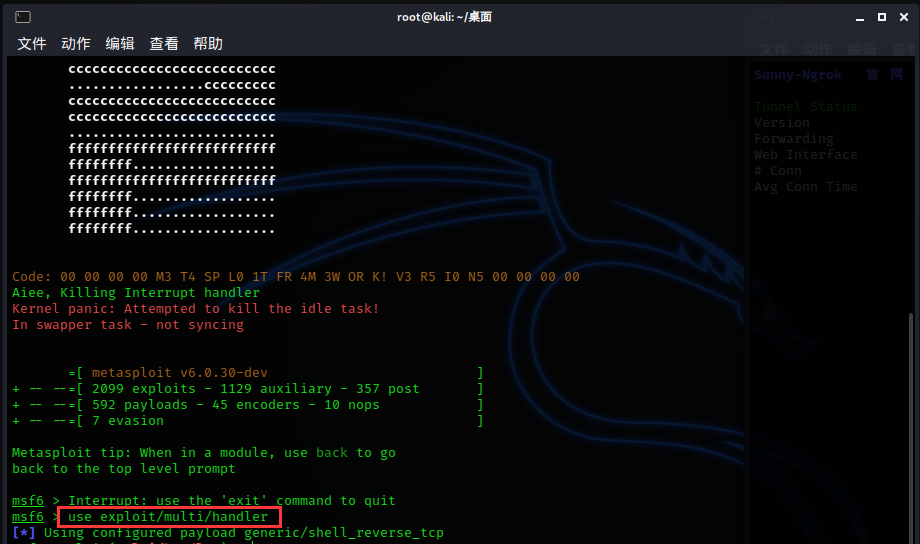920x544 pixels.
Task: Click the '7 evasion' text
Action: [127, 421]
